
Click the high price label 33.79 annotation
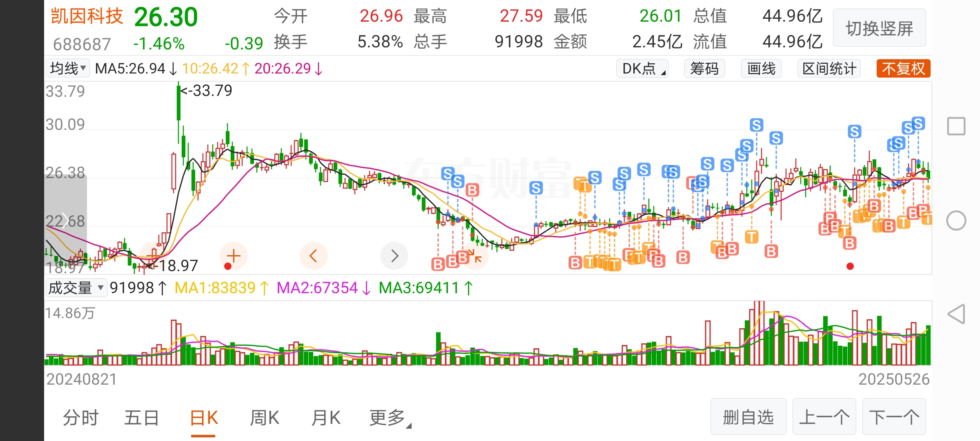pos(207,91)
